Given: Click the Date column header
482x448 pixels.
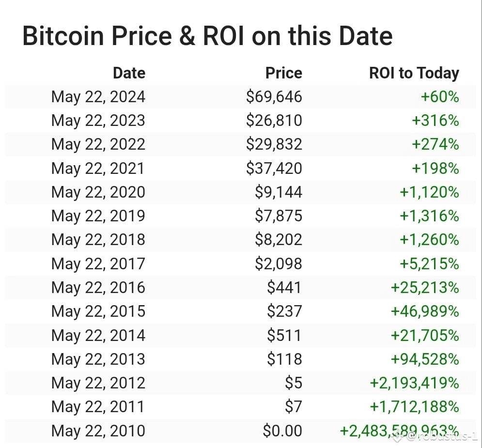Looking at the screenshot, I should pos(129,73).
